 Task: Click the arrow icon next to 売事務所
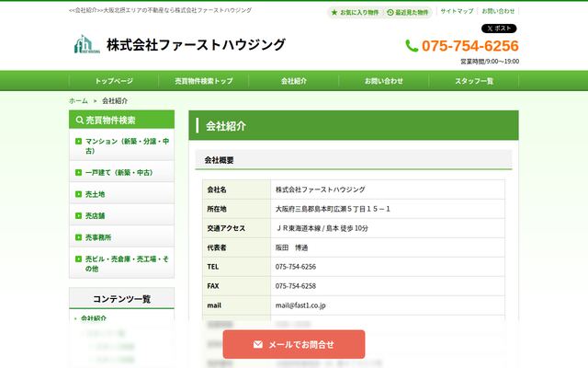78,237
